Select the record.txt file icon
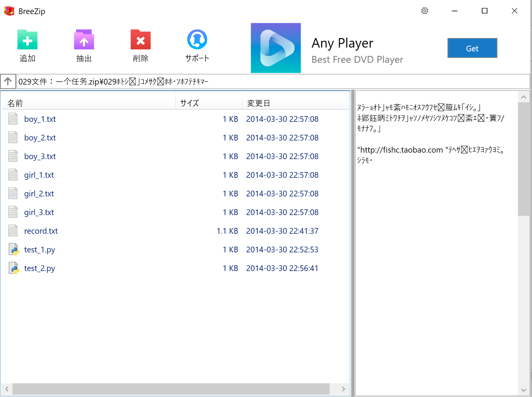The width and height of the screenshot is (532, 397). coord(13,231)
